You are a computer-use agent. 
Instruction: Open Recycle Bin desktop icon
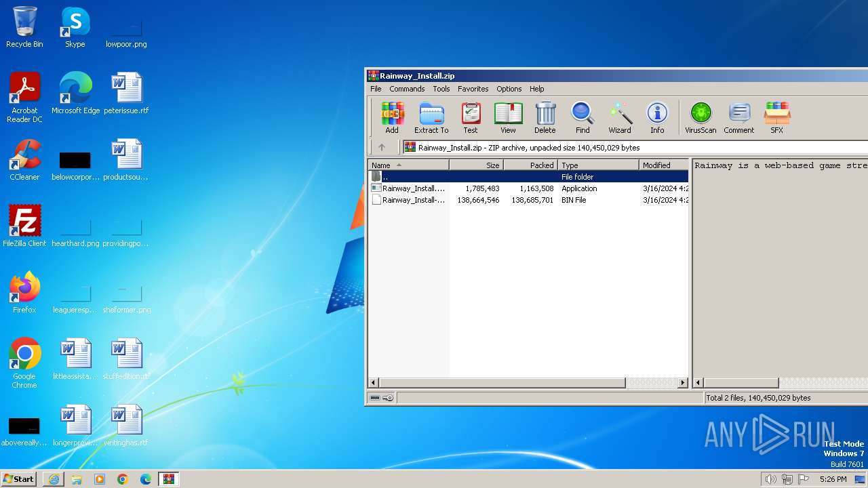(x=24, y=27)
